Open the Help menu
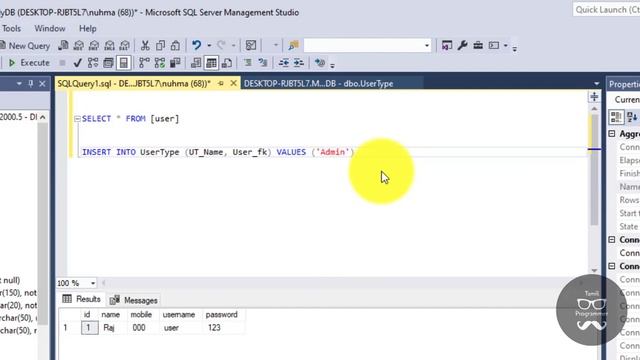This screenshot has height=360, width=640. (x=87, y=29)
